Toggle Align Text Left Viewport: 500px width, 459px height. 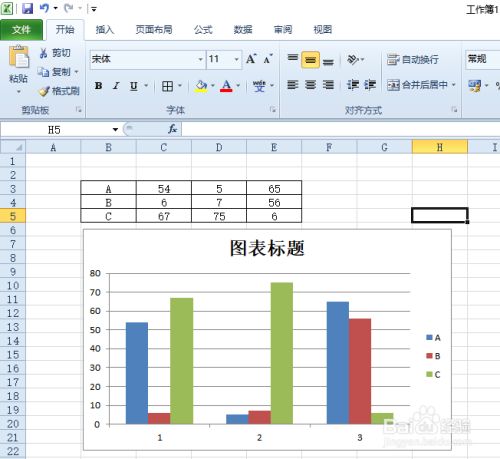293,85
